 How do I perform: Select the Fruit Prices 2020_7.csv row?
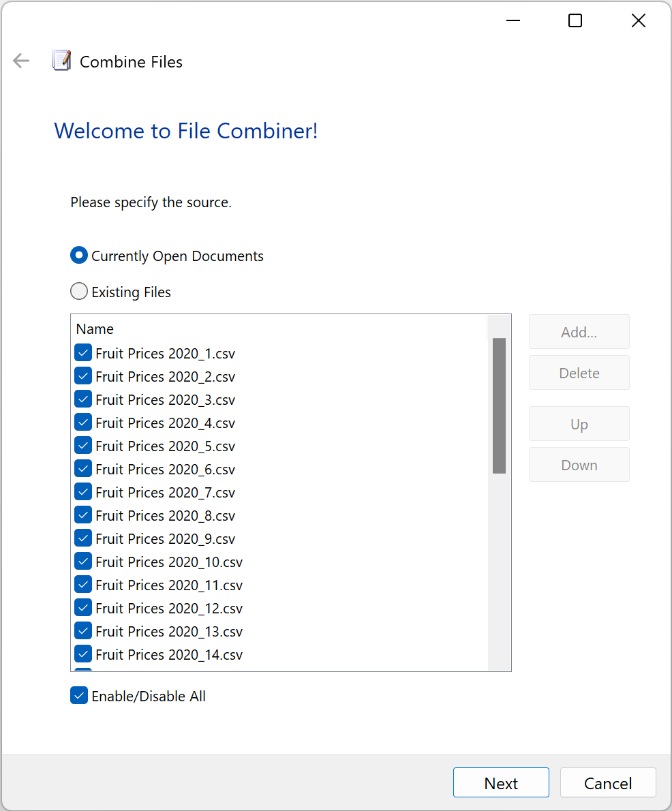pos(279,492)
